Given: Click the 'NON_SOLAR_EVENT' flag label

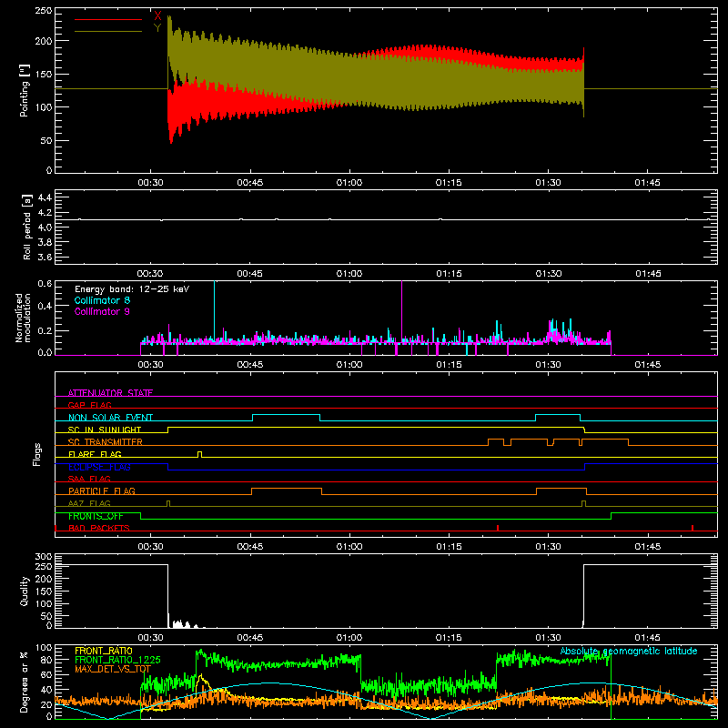Looking at the screenshot, I should (110, 418).
